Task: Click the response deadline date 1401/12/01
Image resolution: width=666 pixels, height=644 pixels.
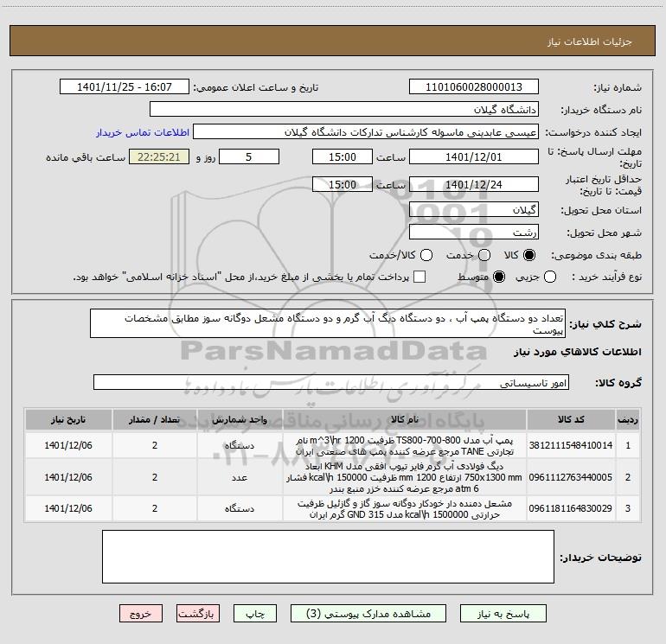Action: coord(474,156)
